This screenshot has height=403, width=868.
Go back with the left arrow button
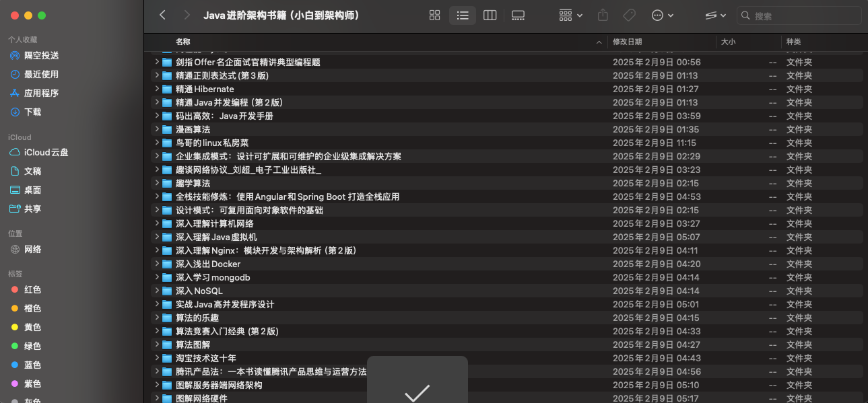[x=162, y=15]
